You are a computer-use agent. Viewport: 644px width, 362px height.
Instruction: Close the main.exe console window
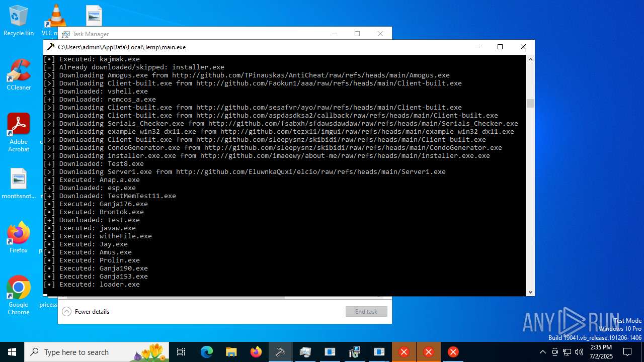[x=523, y=47]
